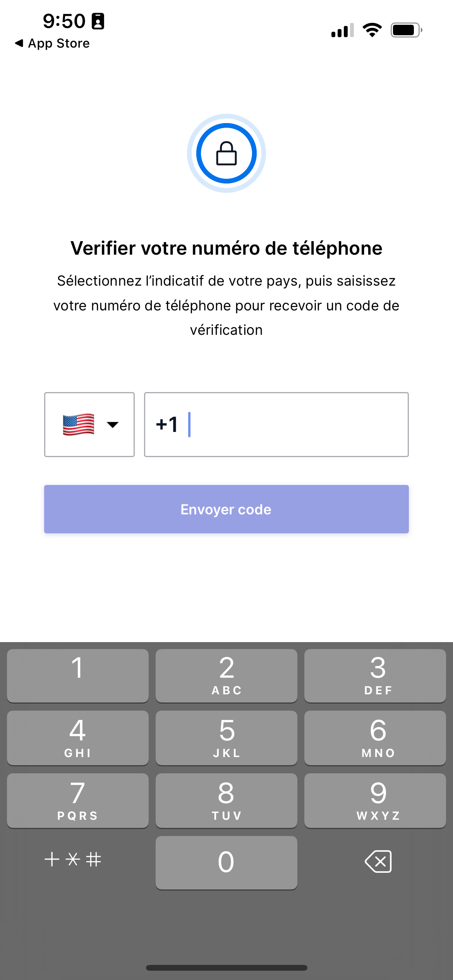This screenshot has height=980, width=453.
Task: Tap the Envoyer code button
Action: click(x=226, y=509)
